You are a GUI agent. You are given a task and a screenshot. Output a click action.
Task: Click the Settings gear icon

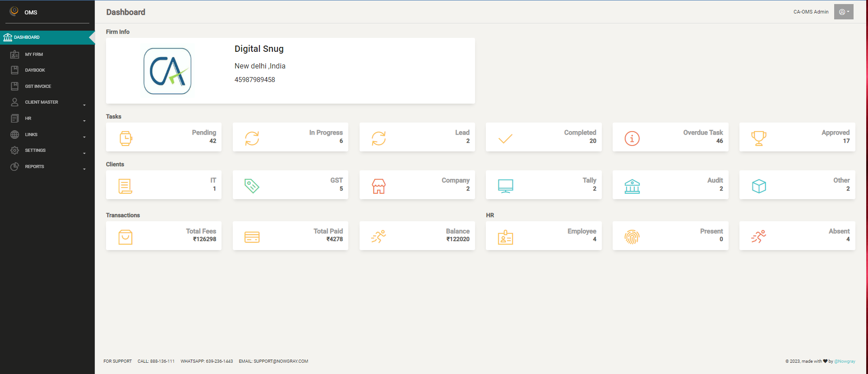15,151
